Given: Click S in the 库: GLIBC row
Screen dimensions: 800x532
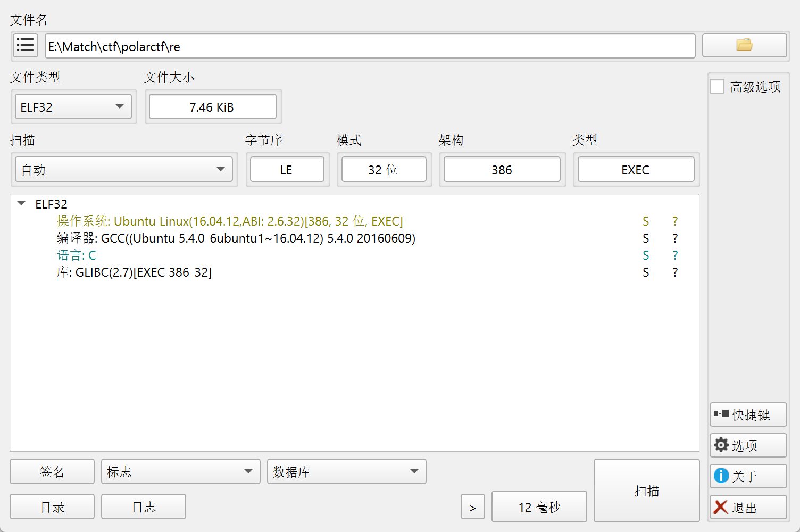Looking at the screenshot, I should (x=646, y=272).
